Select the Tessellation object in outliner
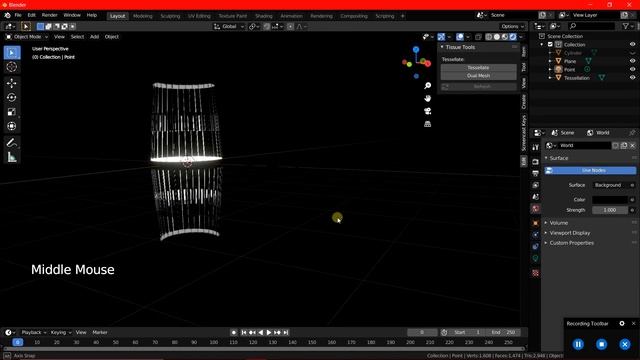The width and height of the screenshot is (640, 360). (577, 78)
